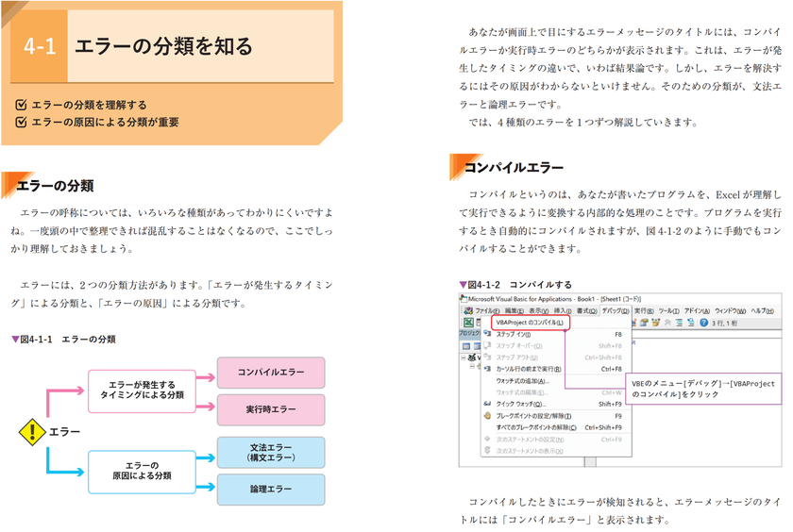Click the Properties window icon in toolbar
Screen dimensions: 793x532
(x=644, y=323)
